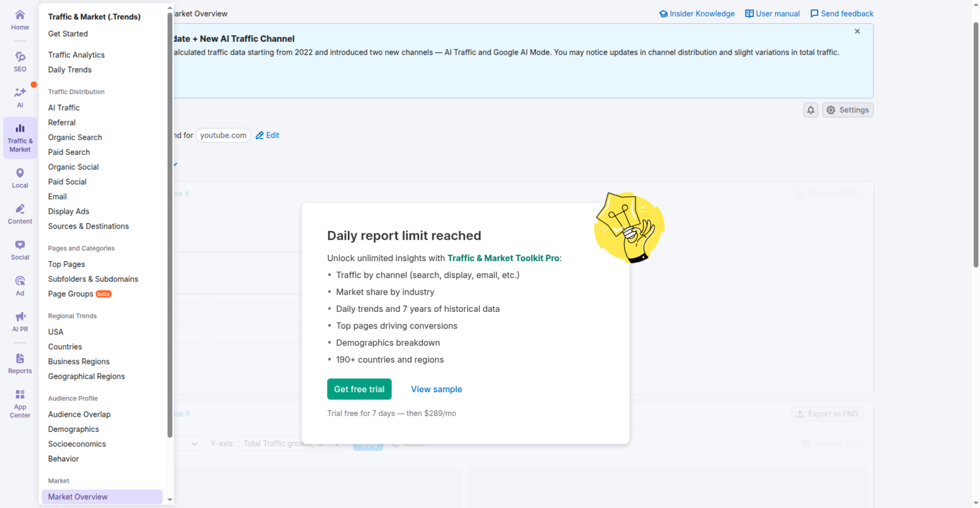Open Settings button
Screen dimensions: 980x508
coord(848,110)
